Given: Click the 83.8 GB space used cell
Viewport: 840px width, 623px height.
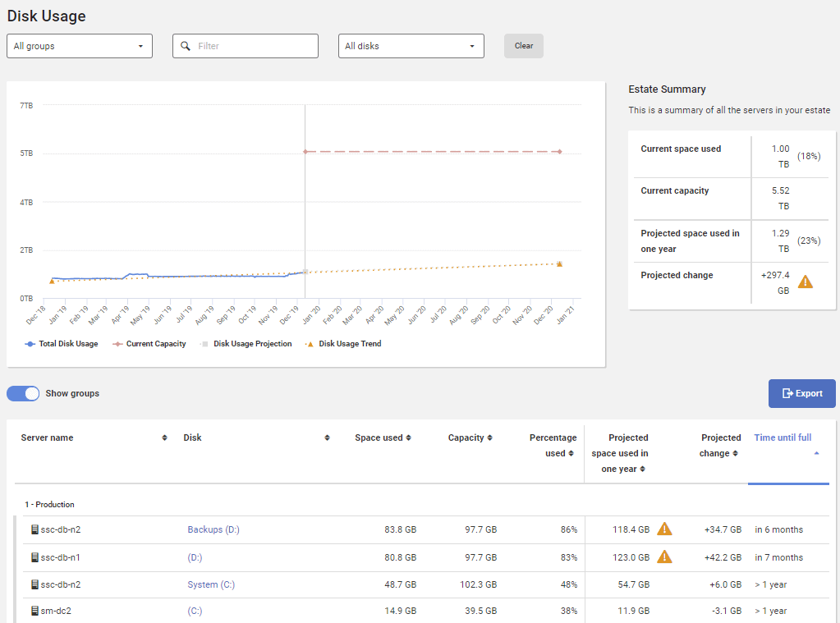Looking at the screenshot, I should coord(400,529).
